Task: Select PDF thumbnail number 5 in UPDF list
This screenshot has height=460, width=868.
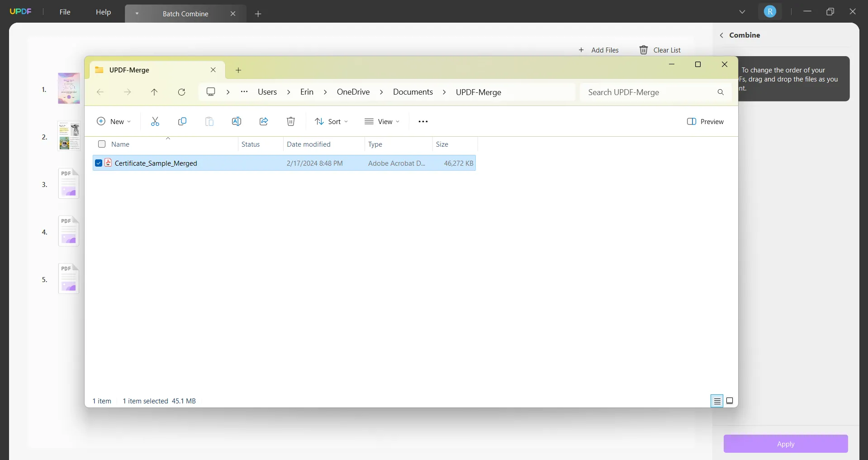Action: coord(69,278)
